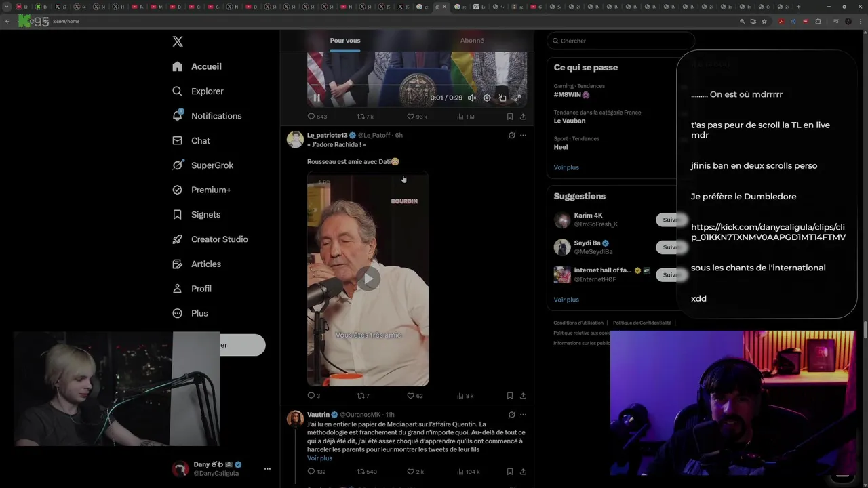Image resolution: width=868 pixels, height=488 pixels.
Task: Unmute the video sound
Action: pos(472,98)
